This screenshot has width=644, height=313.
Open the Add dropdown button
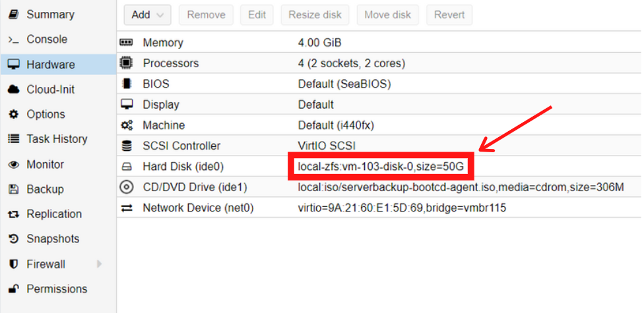coord(147,15)
